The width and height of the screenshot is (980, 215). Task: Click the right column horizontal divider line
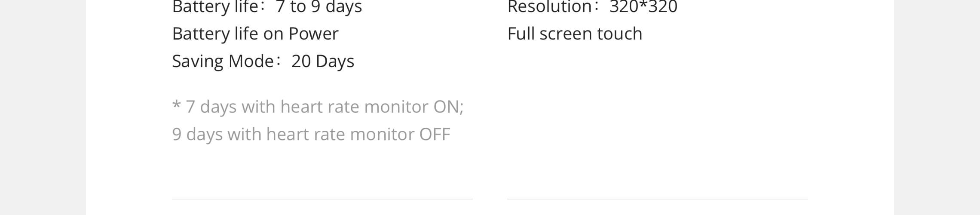coord(658,199)
